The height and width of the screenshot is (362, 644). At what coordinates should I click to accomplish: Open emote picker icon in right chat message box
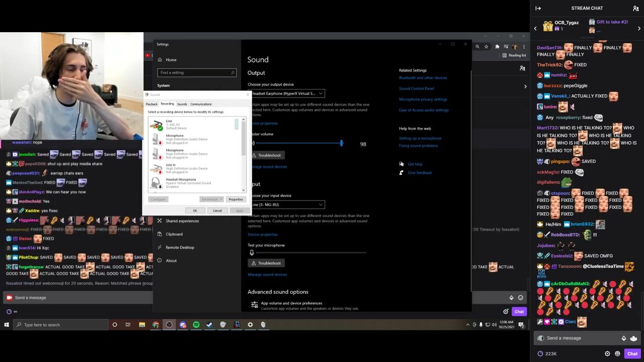pos(633,338)
